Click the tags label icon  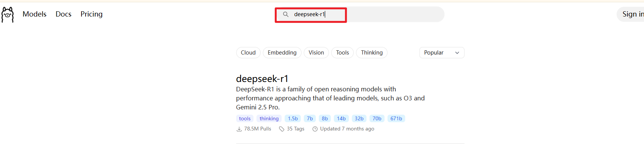[282, 129]
